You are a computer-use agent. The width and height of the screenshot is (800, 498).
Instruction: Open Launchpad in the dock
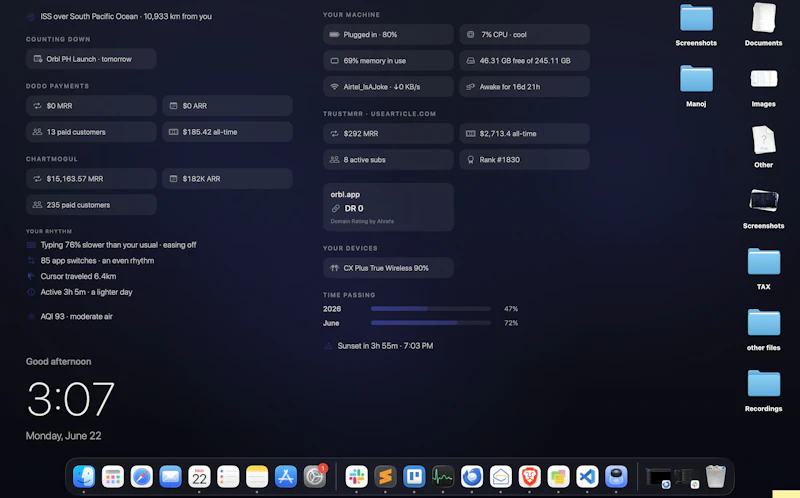click(x=113, y=477)
